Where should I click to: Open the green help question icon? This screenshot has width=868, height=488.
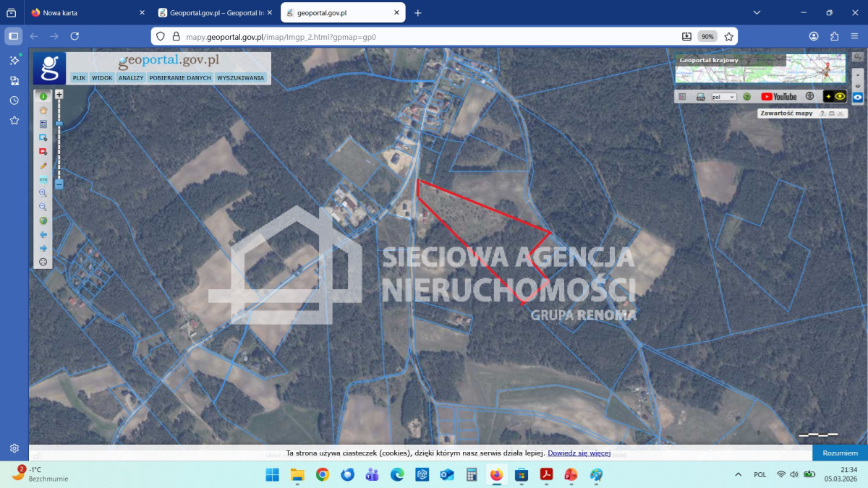747,97
